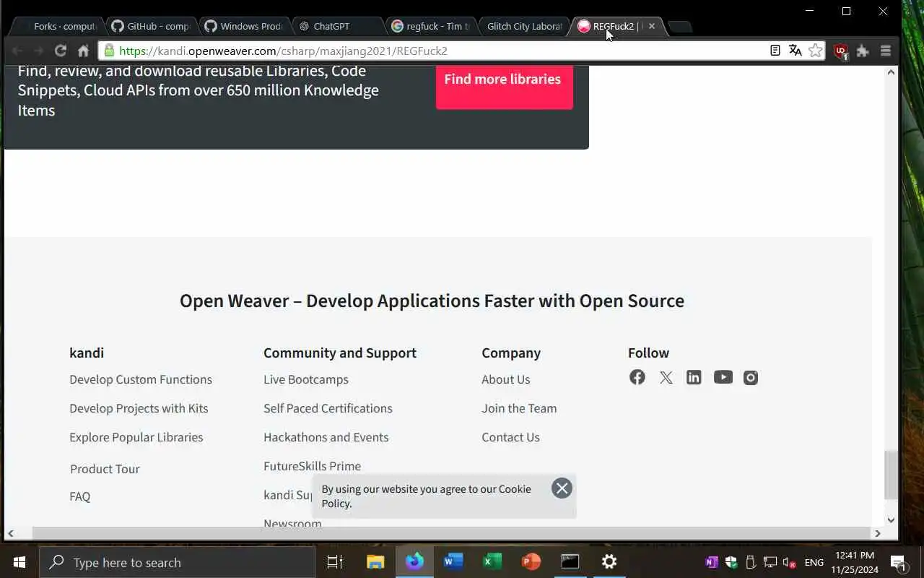Open the About Us link
The width and height of the screenshot is (924, 578).
point(506,379)
